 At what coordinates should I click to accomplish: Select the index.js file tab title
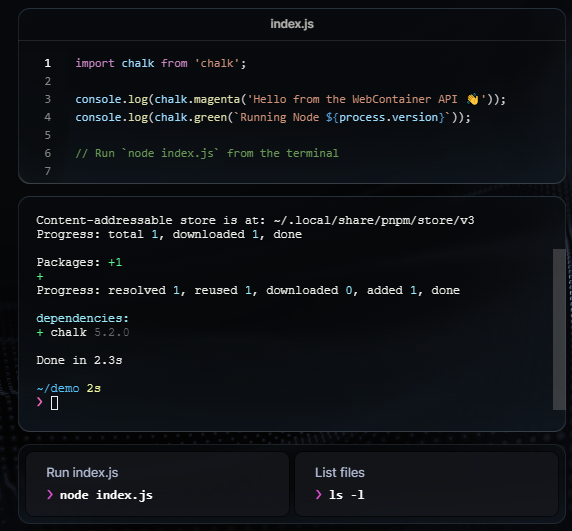coord(292,24)
